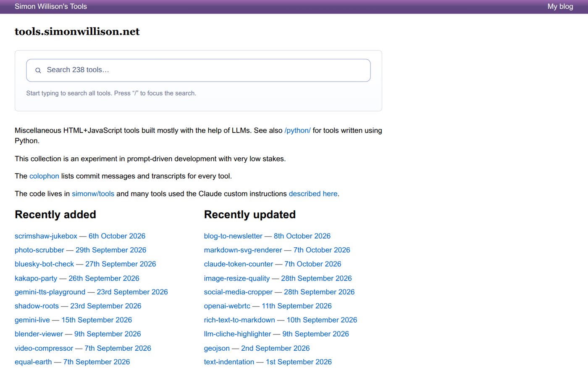Open the colophon link

point(44,176)
